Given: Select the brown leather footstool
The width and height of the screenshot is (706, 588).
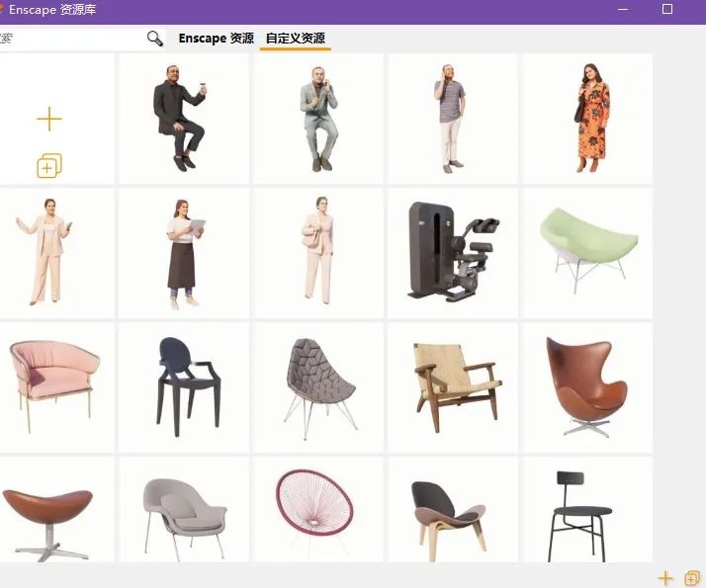Looking at the screenshot, I should pos(56,510).
